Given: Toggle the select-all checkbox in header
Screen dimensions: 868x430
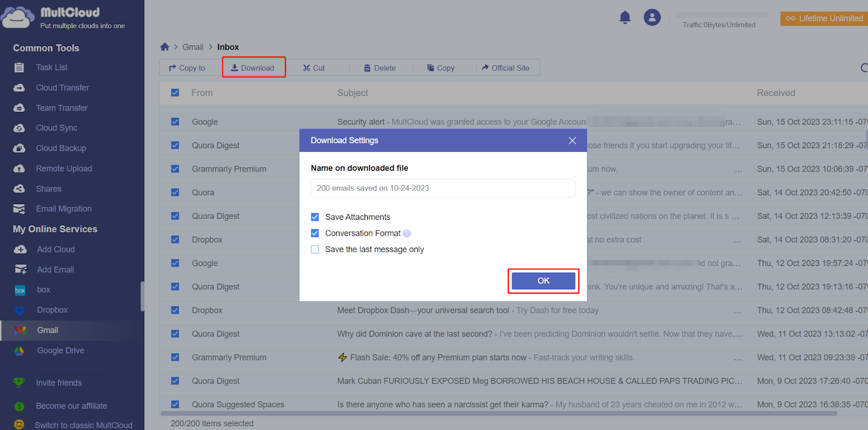Looking at the screenshot, I should point(175,93).
